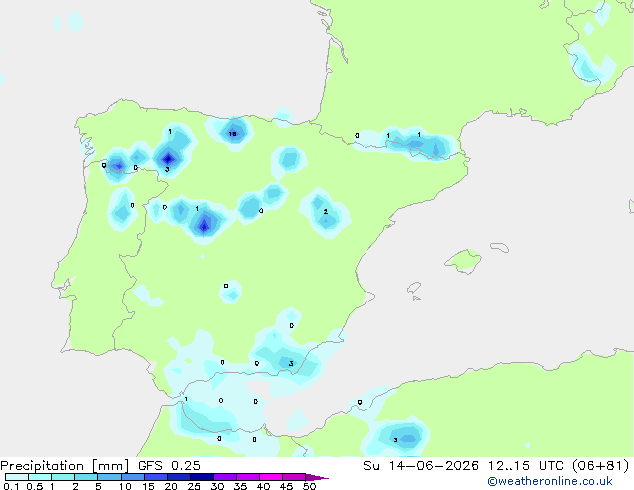Click the 'Precipitation [mm]' title text

[65, 466]
